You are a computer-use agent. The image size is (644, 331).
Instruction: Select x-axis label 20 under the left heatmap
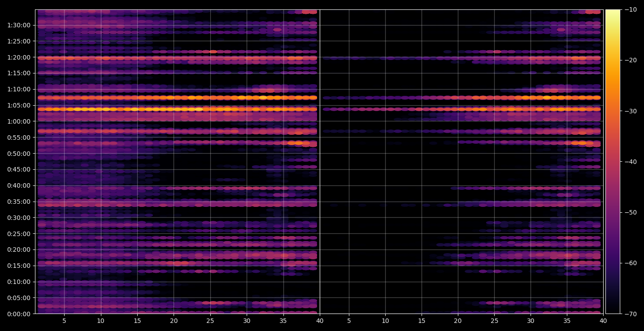174,321
